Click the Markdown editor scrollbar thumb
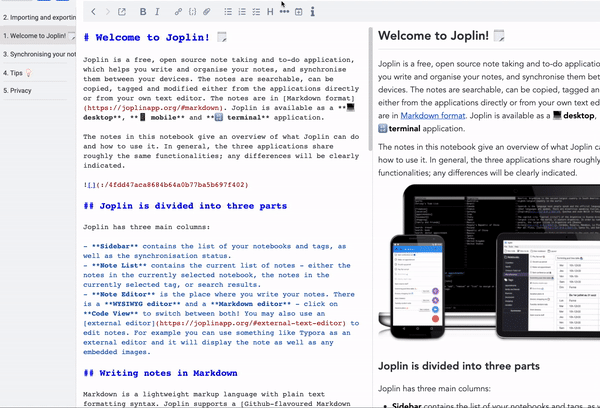 coord(370,89)
